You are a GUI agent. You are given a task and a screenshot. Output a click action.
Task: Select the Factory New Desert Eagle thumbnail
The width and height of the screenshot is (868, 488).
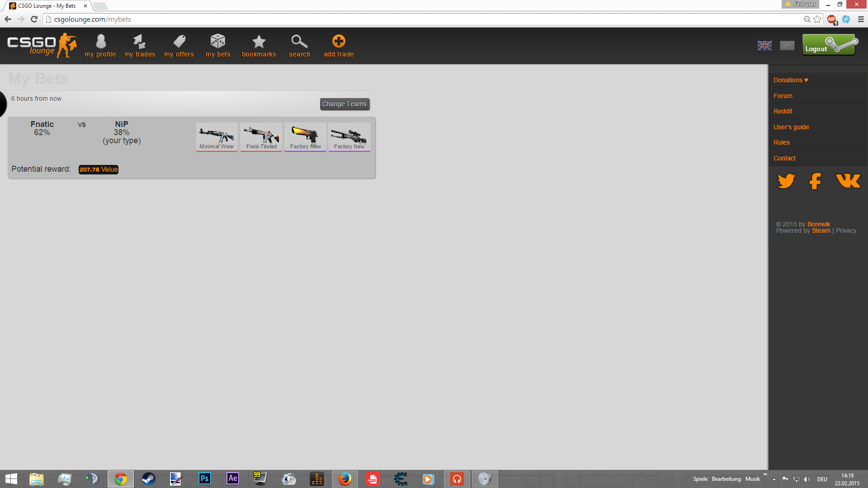tap(305, 136)
